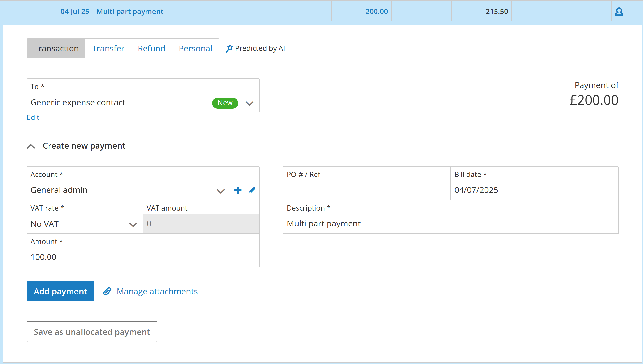Open the Manage attachments link

[157, 291]
